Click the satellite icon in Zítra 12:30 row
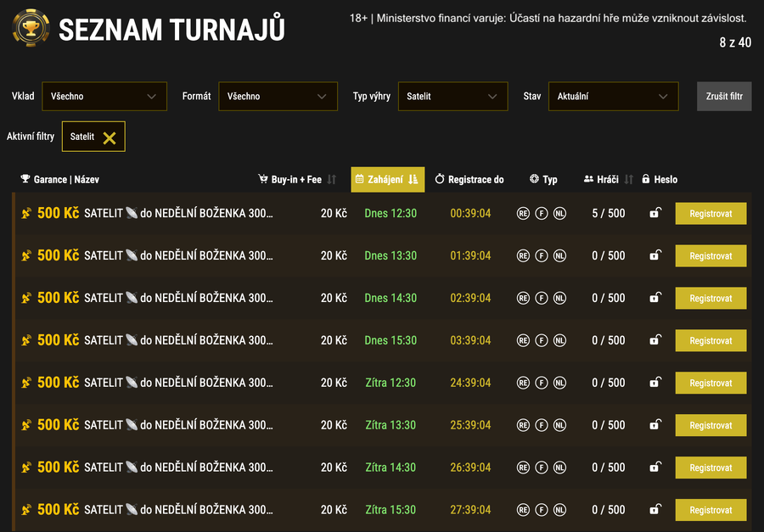Screen dimensions: 764x532 [x=132, y=383]
